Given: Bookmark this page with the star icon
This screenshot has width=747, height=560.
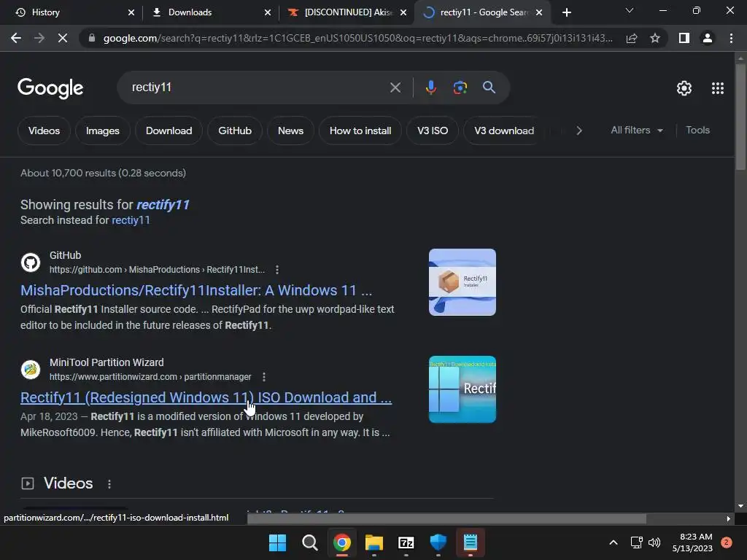Looking at the screenshot, I should pos(655,38).
